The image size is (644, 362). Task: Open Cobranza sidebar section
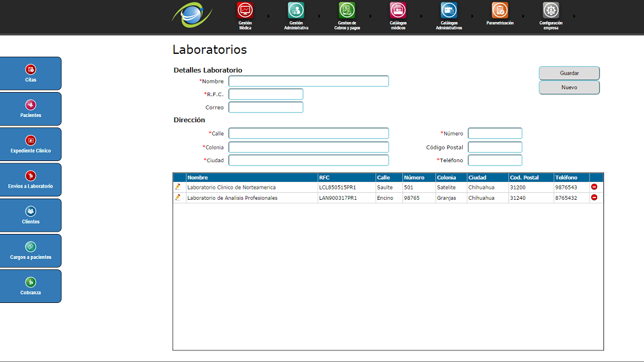coord(31,286)
